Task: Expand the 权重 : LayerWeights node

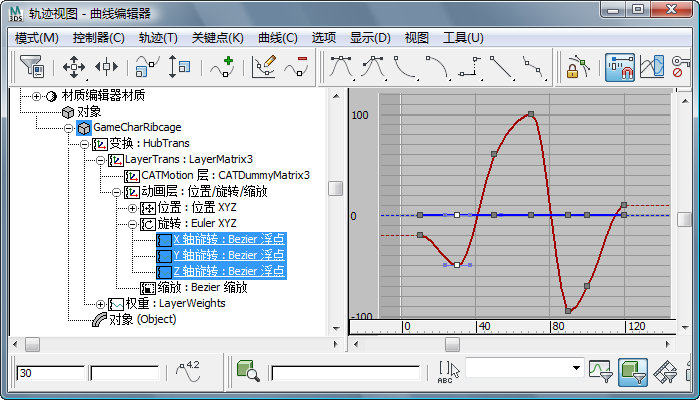Action: tap(100, 304)
